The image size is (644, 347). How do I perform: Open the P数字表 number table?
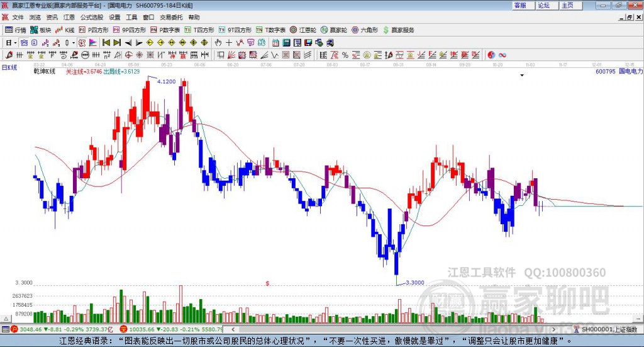(165, 30)
